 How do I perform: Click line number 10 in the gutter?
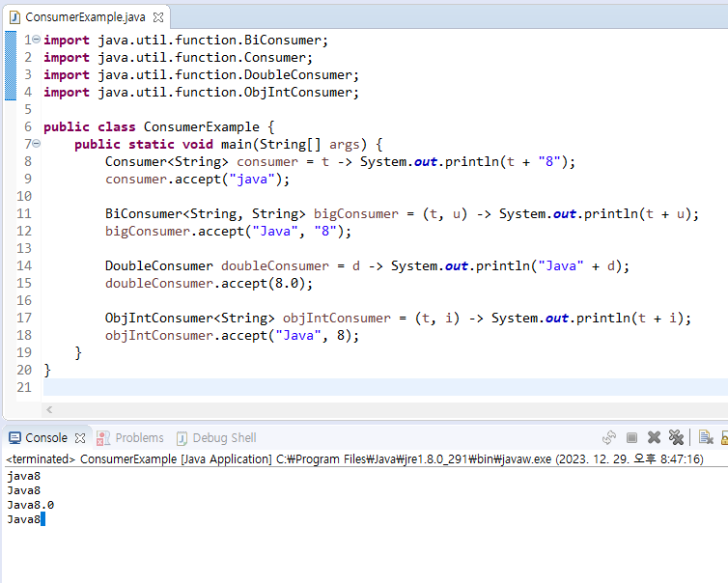[x=24, y=196]
